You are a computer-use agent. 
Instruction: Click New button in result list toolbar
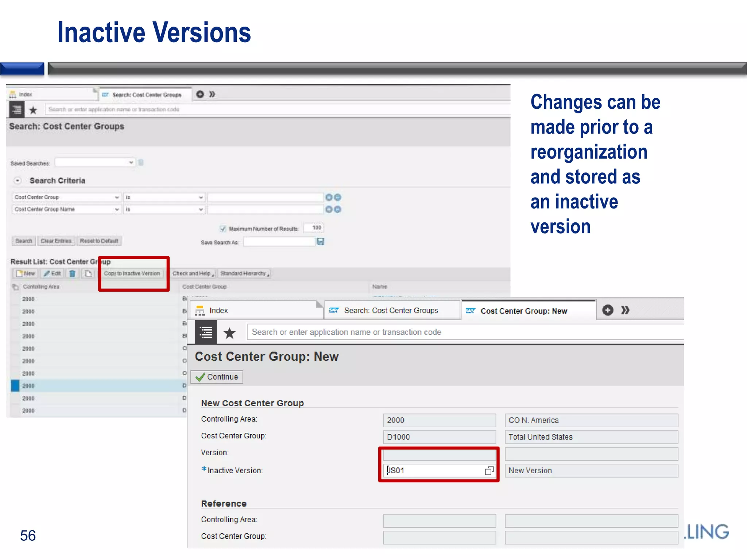pyautogui.click(x=26, y=273)
